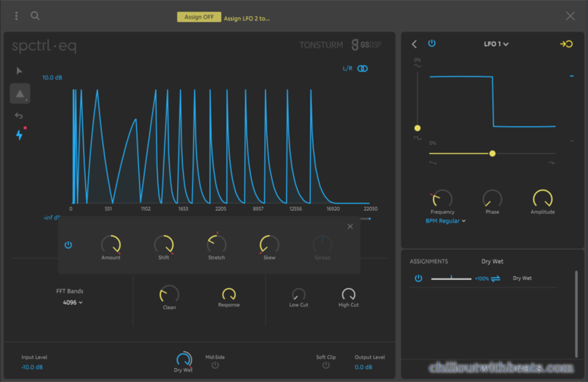Toggle the Mid-Side power switch

(x=215, y=364)
